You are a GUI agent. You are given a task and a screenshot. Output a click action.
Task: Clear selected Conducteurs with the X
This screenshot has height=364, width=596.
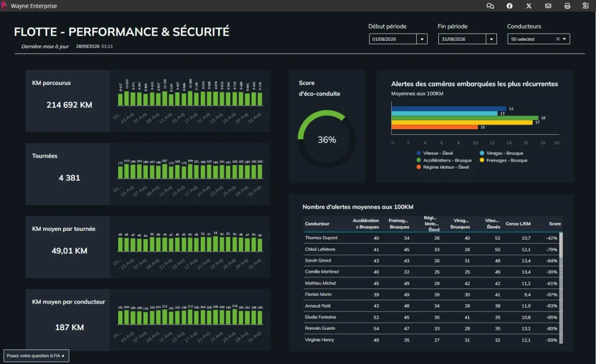(558, 39)
